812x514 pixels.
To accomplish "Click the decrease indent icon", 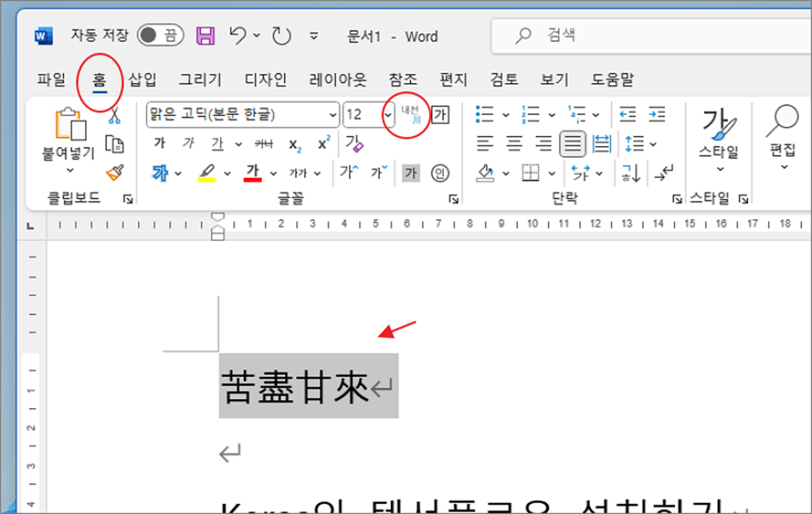I will (x=628, y=115).
